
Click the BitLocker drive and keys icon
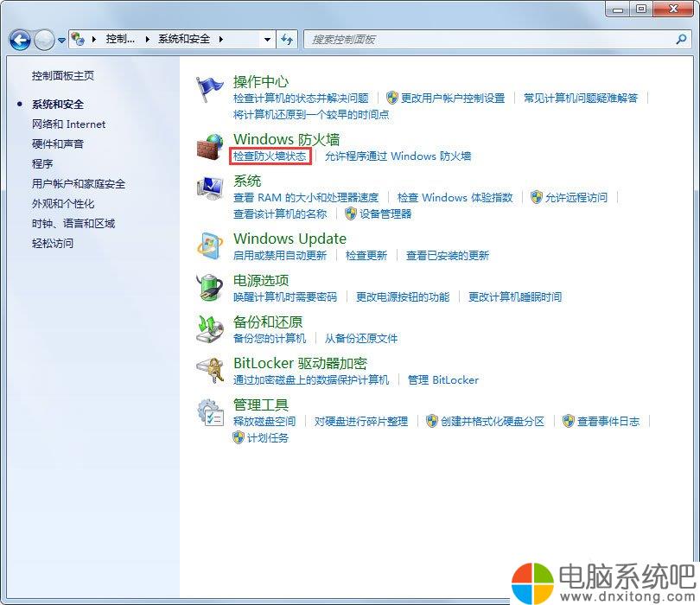[209, 371]
